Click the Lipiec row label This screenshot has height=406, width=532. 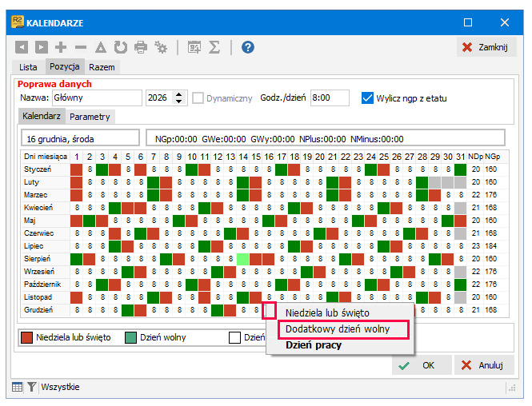(34, 246)
